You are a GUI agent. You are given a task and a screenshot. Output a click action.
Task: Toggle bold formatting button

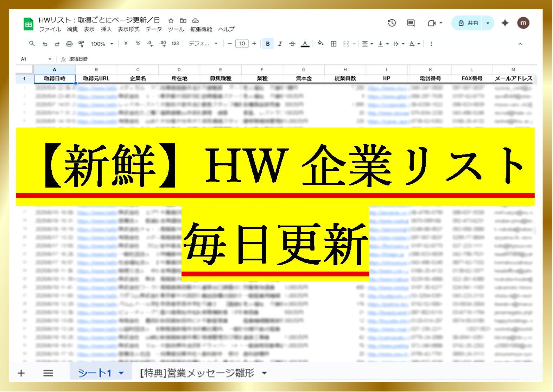268,44
